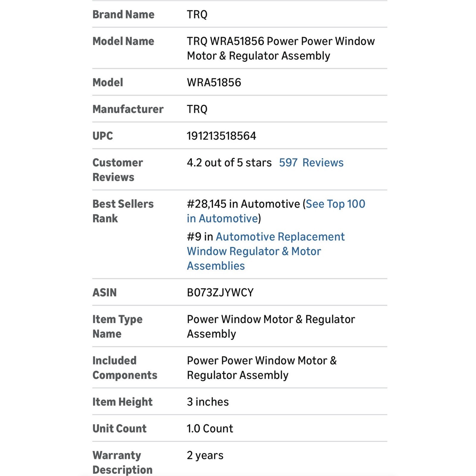
Task: Select the UPC number 191213518564
Action: [x=221, y=136]
